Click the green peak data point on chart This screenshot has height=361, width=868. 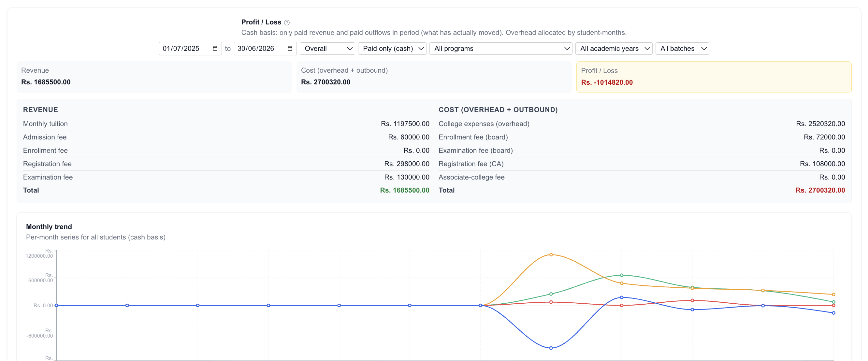[x=622, y=275]
